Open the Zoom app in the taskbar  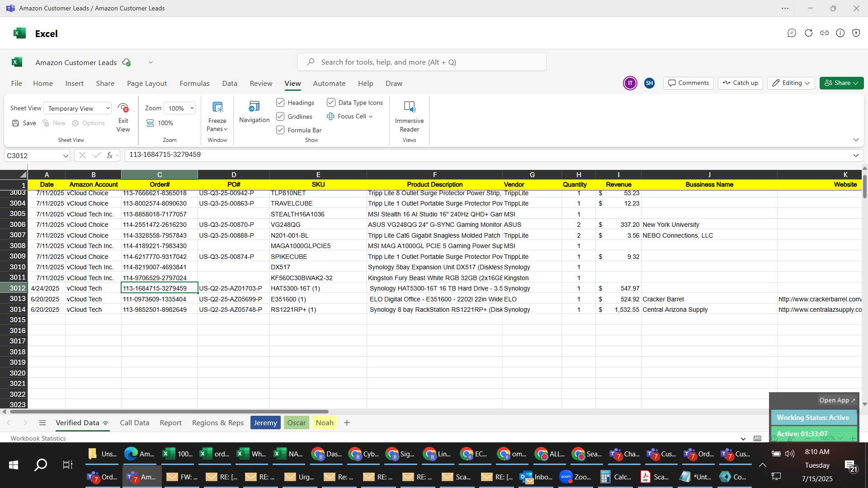tap(576, 477)
